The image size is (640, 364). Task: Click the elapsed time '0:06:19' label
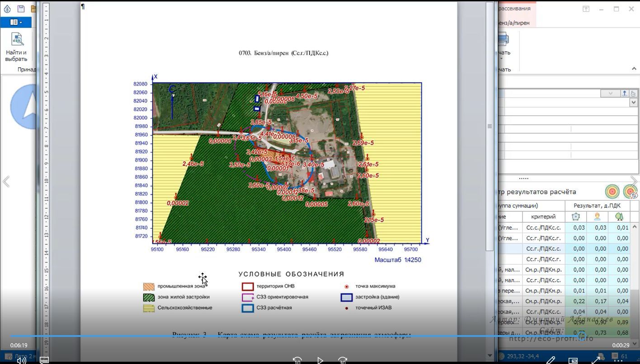(19, 345)
